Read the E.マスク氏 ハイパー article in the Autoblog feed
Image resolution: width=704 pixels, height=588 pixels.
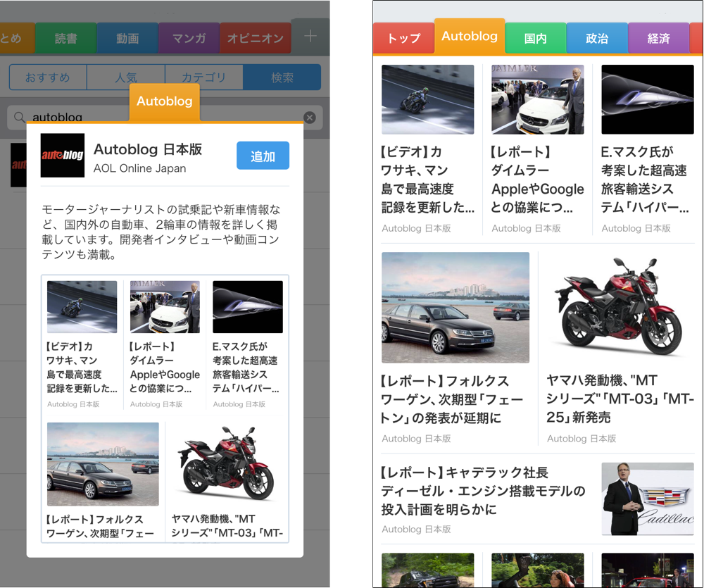point(645,180)
